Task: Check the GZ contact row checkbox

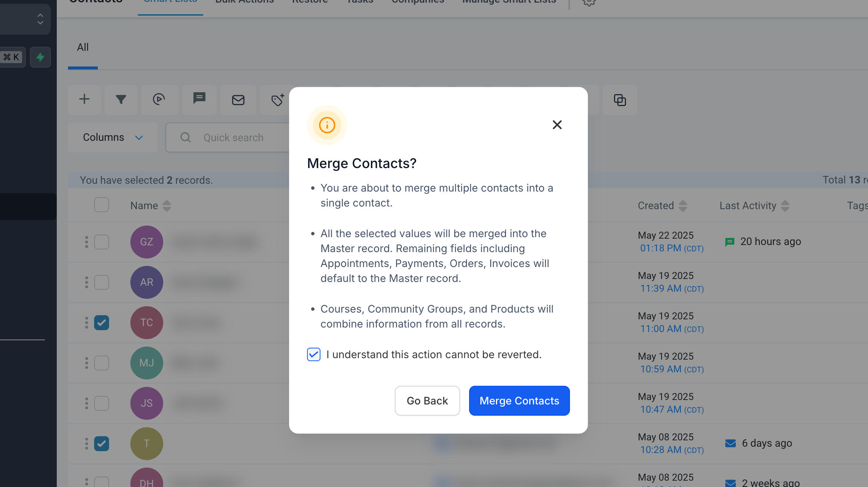Action: tap(102, 242)
